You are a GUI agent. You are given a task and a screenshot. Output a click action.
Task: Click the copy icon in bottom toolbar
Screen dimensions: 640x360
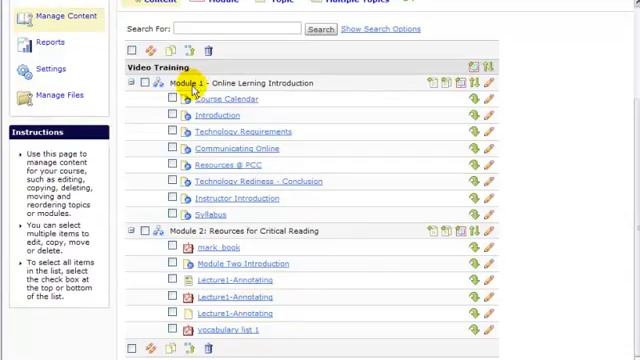coord(171,348)
